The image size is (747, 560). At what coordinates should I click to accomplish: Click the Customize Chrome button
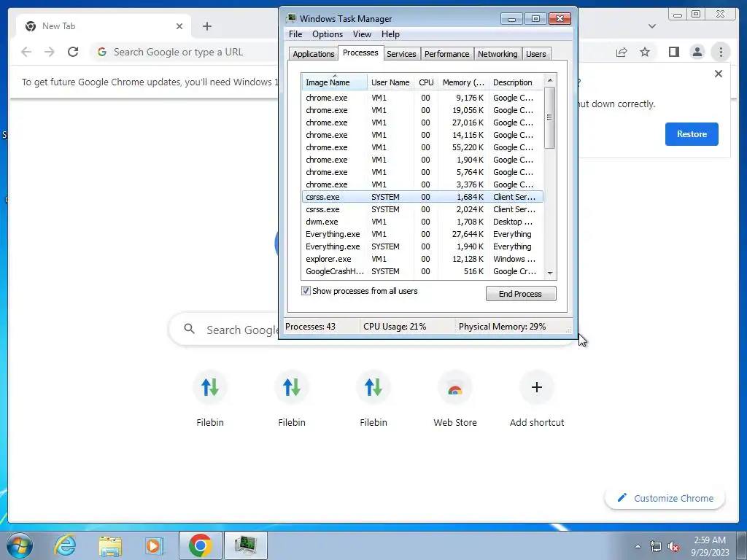coord(665,498)
